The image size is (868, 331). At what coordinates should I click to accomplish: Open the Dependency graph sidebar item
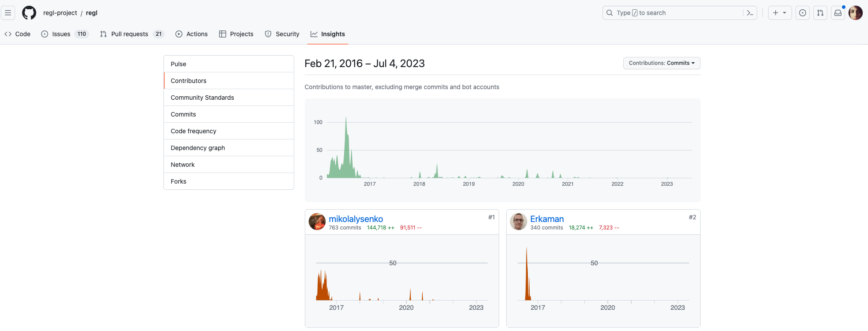(x=198, y=148)
